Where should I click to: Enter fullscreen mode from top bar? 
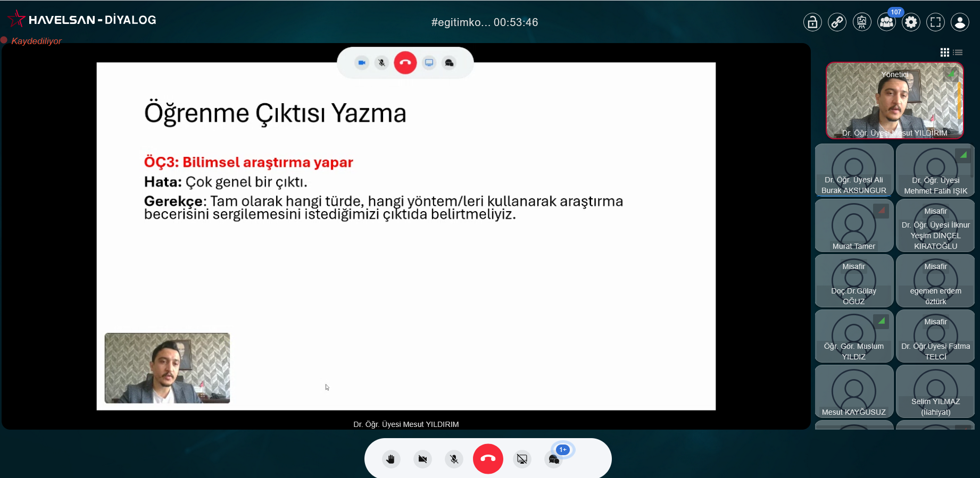coord(935,22)
